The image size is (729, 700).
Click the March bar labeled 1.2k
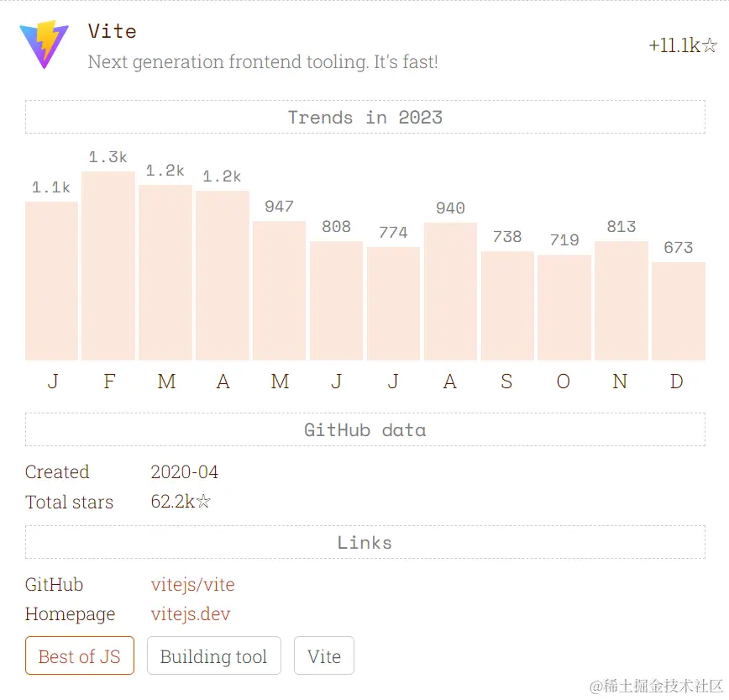(165, 272)
